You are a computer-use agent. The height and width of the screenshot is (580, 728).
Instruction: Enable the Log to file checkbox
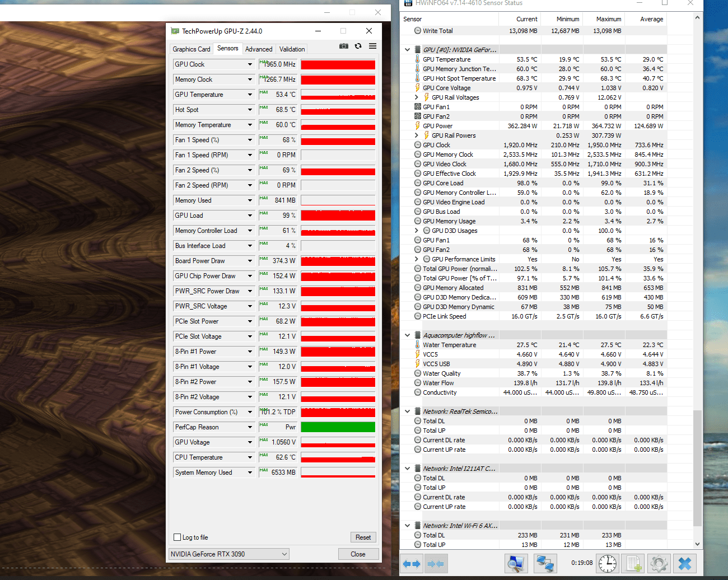(178, 537)
